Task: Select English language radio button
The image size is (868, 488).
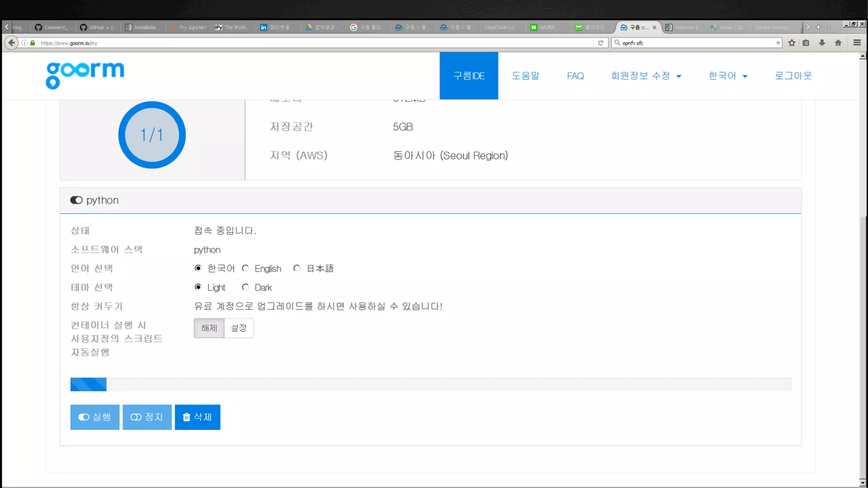Action: tap(245, 268)
